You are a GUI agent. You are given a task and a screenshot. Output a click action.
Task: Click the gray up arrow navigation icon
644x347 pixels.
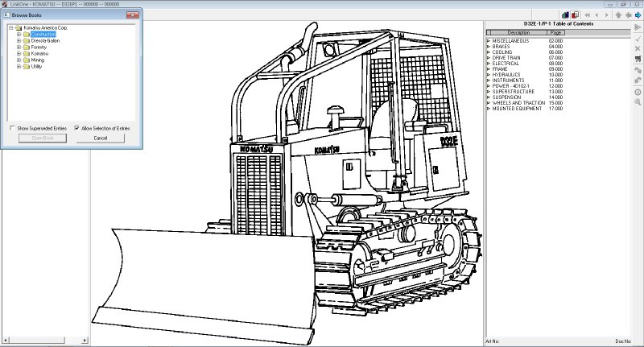[x=618, y=15]
